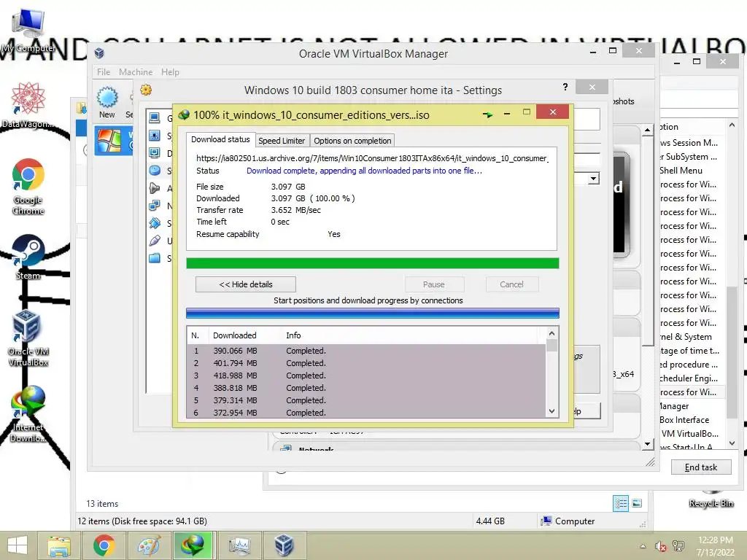Open the Steam desktop shortcut
Viewport: 747px width, 560px height.
(x=28, y=257)
